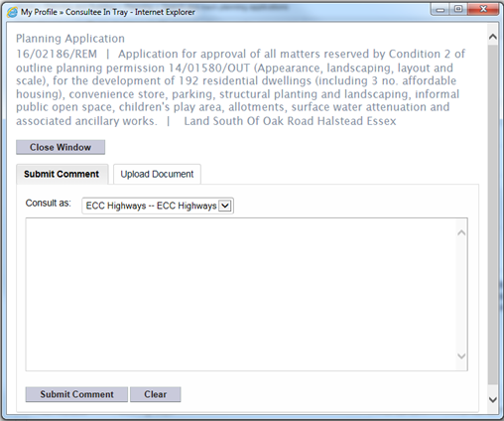The width and height of the screenshot is (504, 421).
Task: Select the Submit Comment tab
Action: (62, 174)
